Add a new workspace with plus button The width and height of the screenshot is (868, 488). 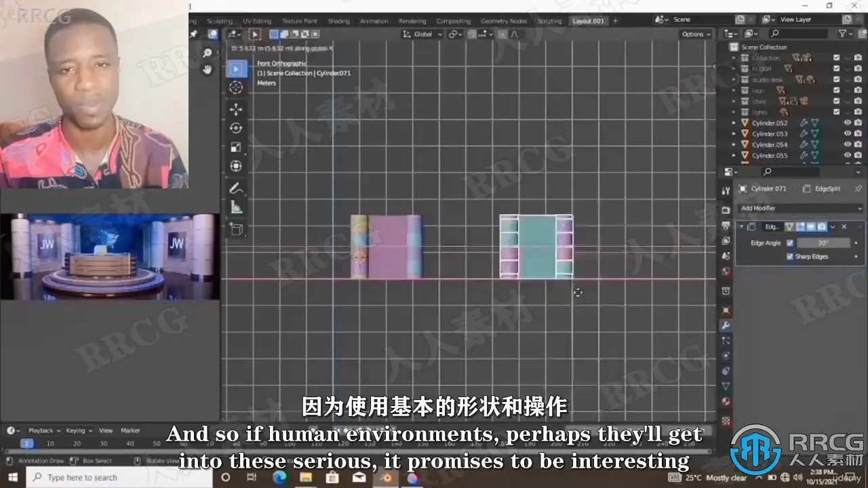click(x=616, y=21)
